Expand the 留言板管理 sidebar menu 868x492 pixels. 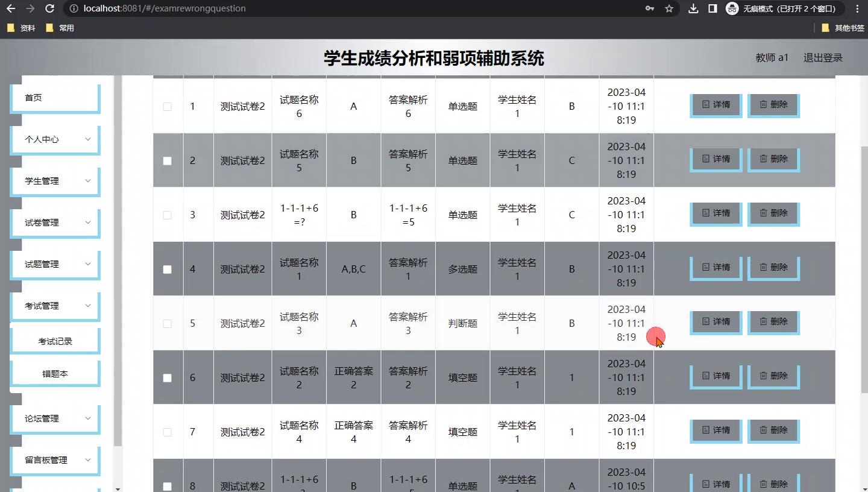[x=55, y=460]
